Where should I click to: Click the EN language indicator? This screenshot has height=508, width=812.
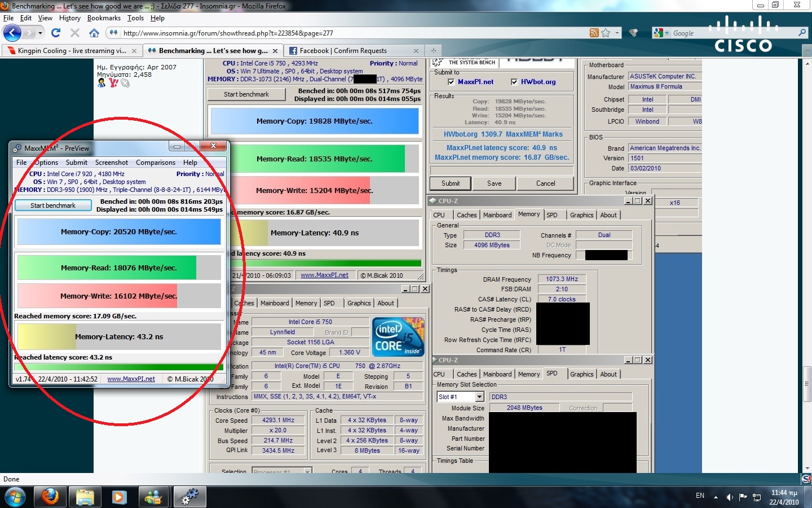coord(700,496)
